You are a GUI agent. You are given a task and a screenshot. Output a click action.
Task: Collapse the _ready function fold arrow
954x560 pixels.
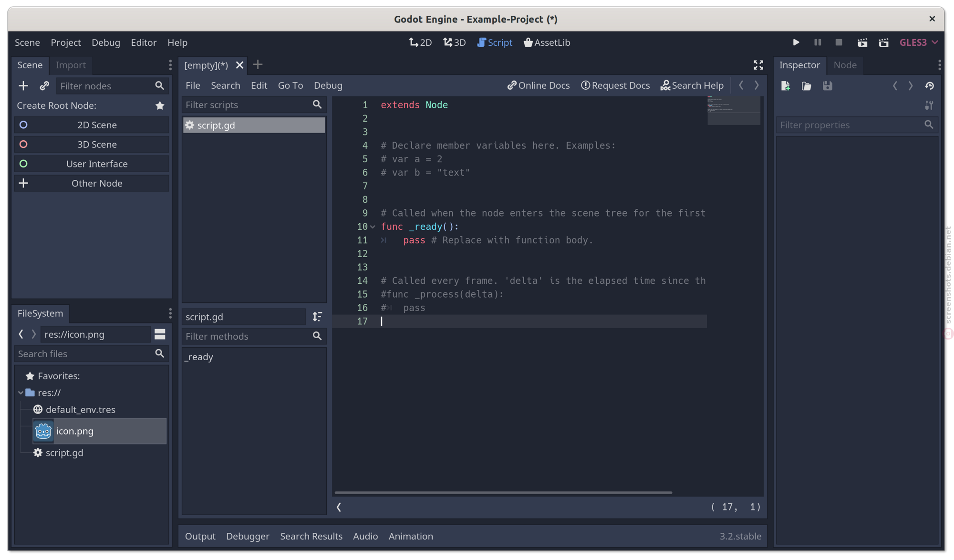tap(373, 227)
